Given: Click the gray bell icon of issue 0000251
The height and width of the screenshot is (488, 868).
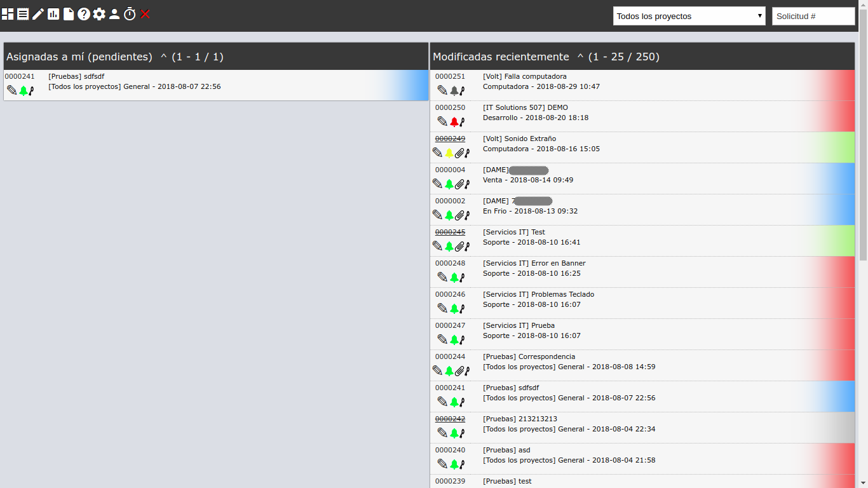Looking at the screenshot, I should point(454,90).
